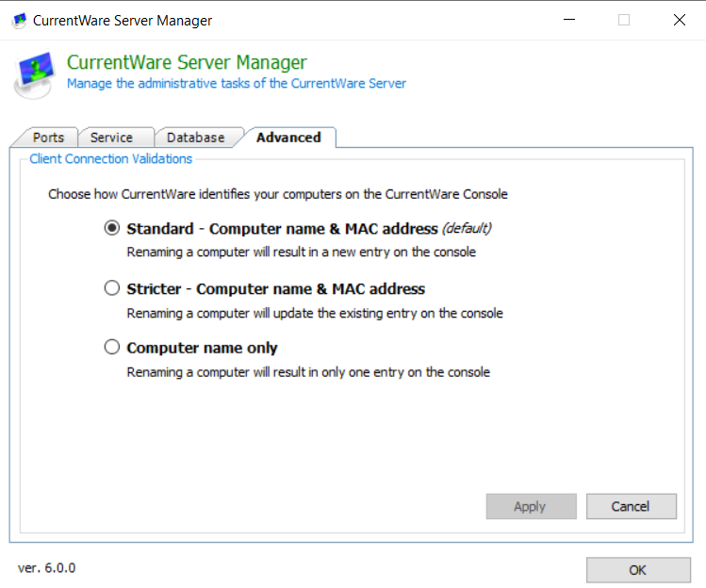Open the Service tab

[x=111, y=138]
